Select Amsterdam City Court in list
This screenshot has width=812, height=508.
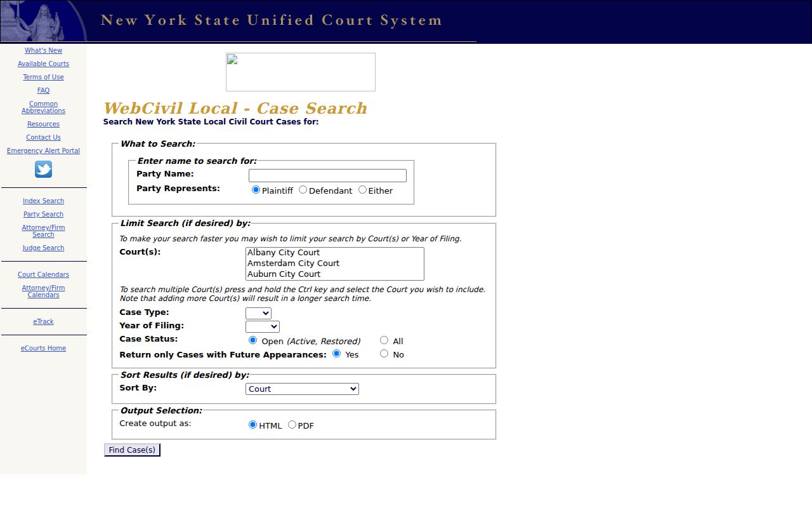point(334,264)
